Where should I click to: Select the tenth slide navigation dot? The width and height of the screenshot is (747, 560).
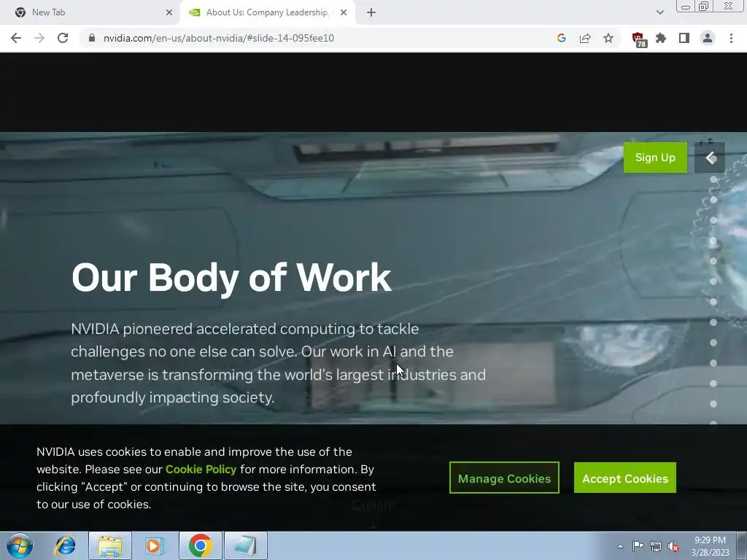click(x=713, y=363)
